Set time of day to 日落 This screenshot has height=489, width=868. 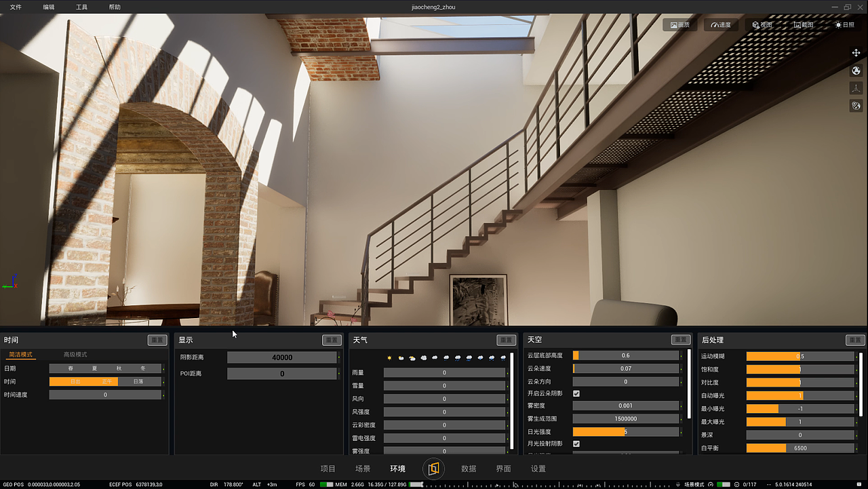tap(138, 382)
